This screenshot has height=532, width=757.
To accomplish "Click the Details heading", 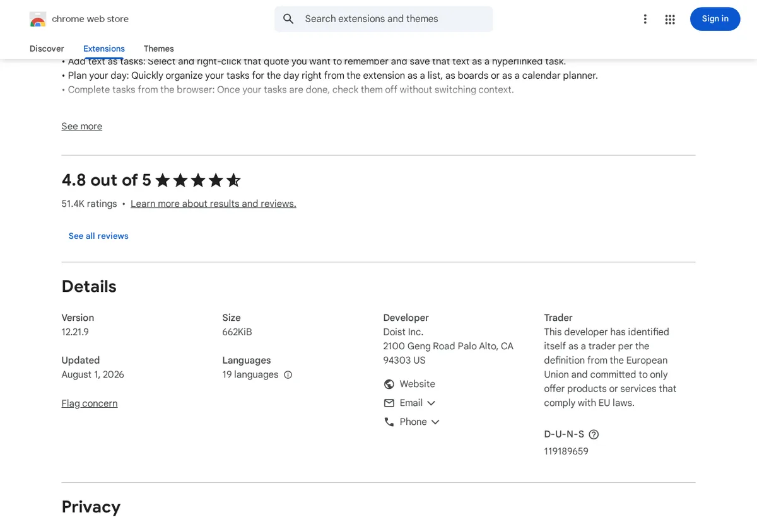I will pos(89,286).
